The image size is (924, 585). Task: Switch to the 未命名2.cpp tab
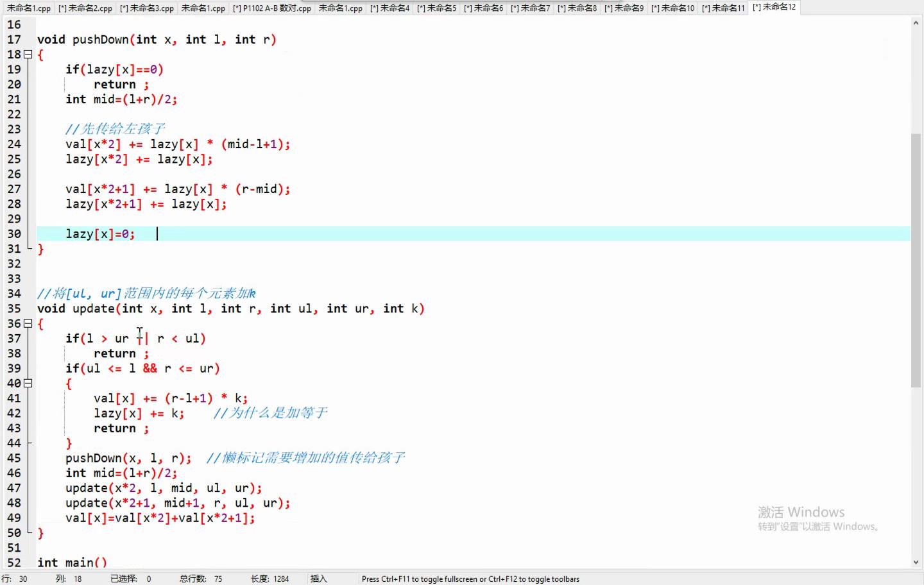[85, 8]
